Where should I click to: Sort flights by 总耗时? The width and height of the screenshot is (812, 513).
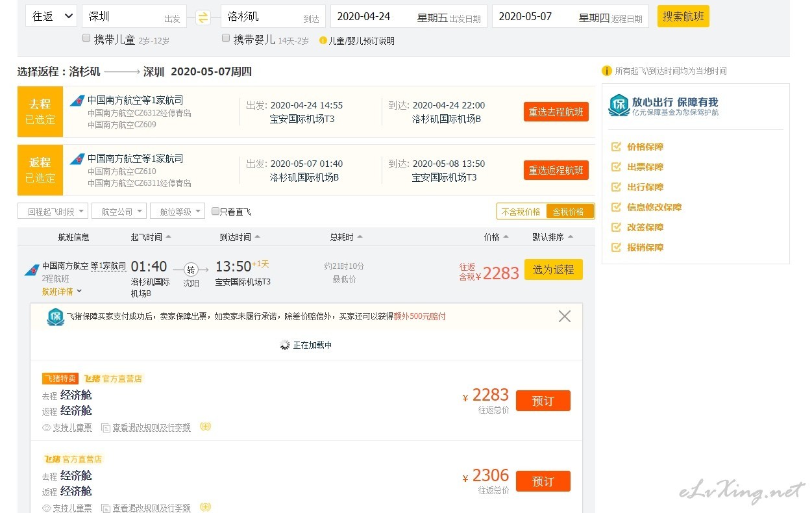click(x=347, y=237)
